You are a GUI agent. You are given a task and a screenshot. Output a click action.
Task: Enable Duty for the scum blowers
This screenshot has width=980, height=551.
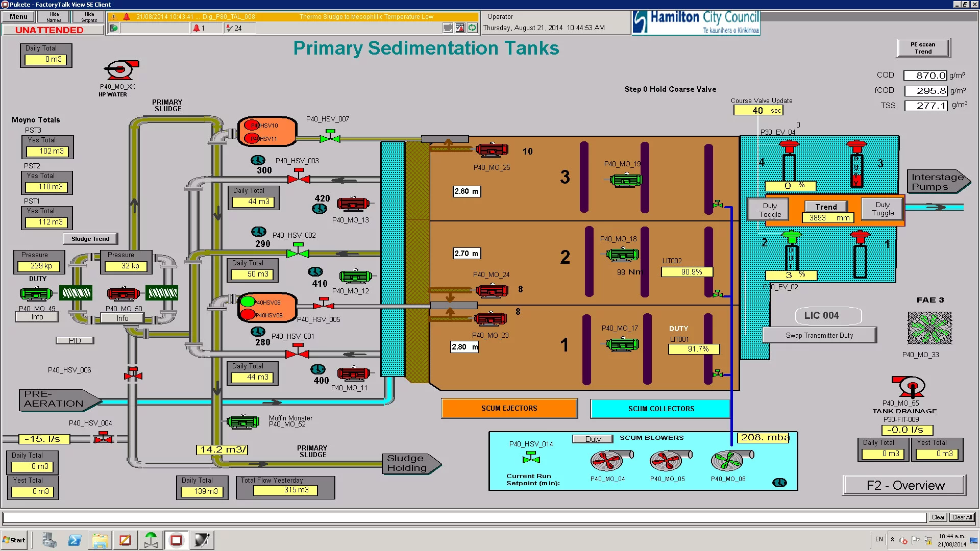tap(593, 439)
